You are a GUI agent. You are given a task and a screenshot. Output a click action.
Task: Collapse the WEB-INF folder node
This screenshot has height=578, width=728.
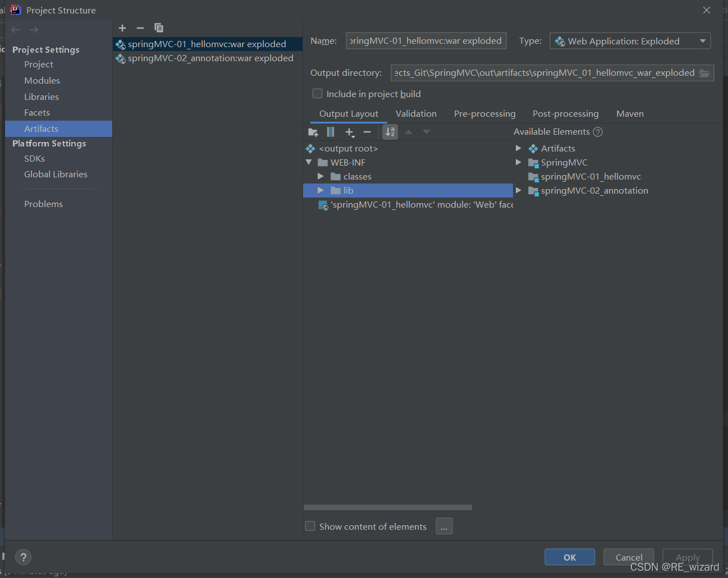pyautogui.click(x=309, y=162)
